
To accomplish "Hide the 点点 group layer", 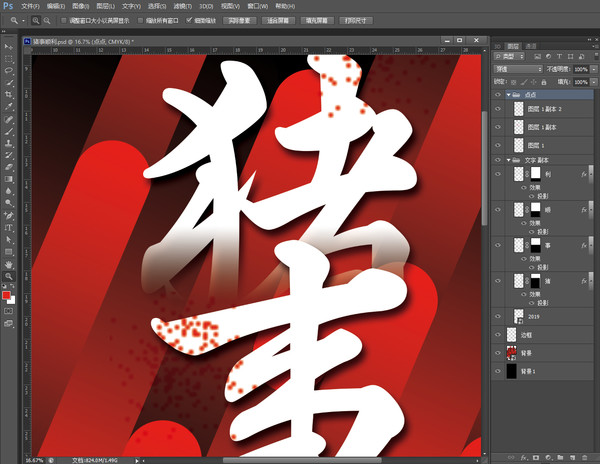I will (498, 94).
